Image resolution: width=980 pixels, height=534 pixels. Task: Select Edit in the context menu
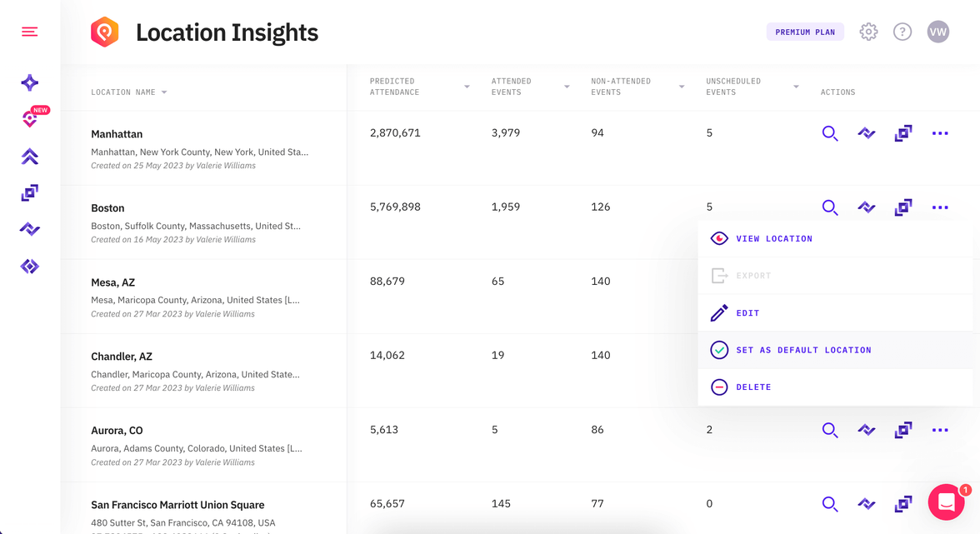pos(747,313)
